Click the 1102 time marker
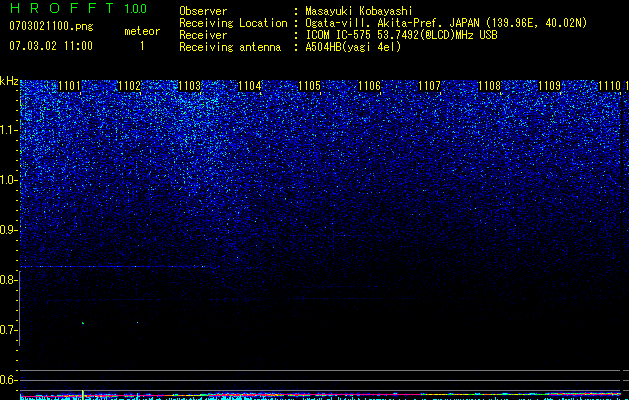The height and width of the screenshot is (400, 629). click(x=130, y=85)
